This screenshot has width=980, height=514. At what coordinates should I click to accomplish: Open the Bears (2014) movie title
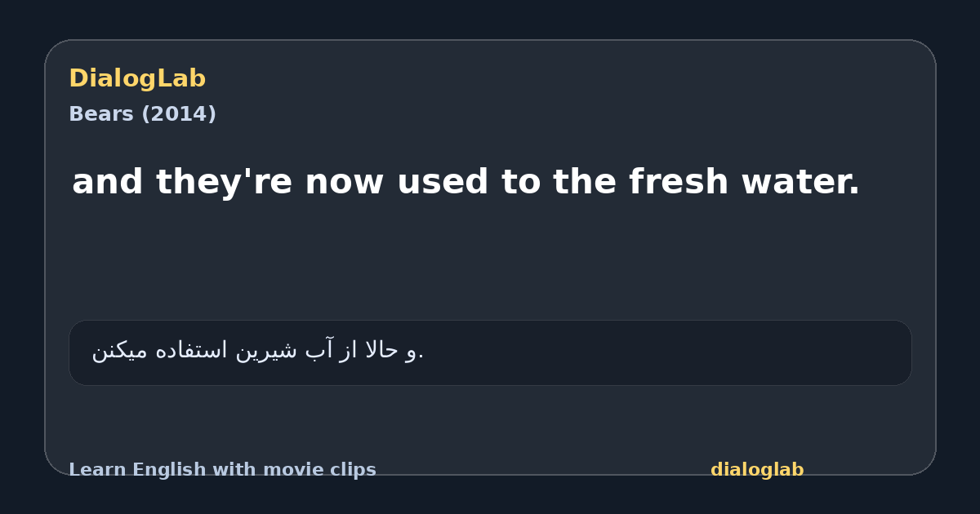pyautogui.click(x=142, y=114)
